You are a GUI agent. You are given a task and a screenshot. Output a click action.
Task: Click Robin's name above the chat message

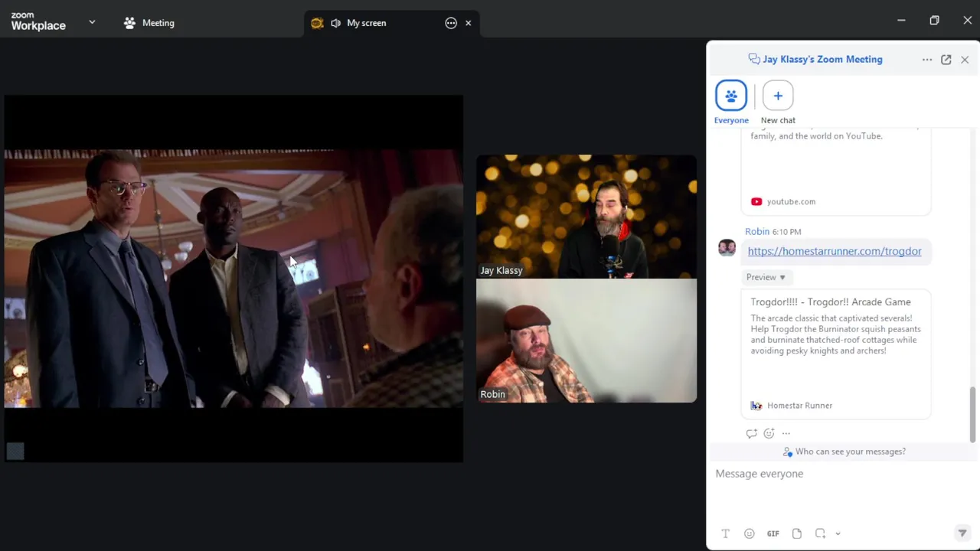[757, 232]
